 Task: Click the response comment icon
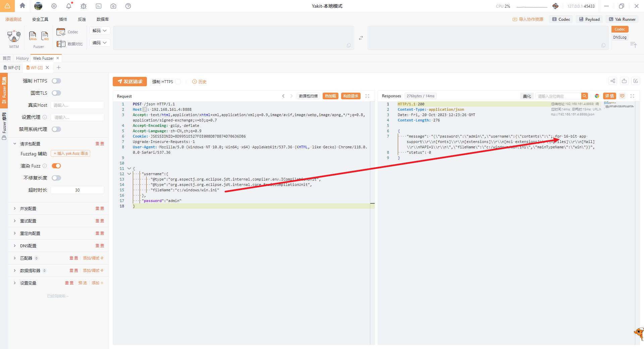(622, 96)
